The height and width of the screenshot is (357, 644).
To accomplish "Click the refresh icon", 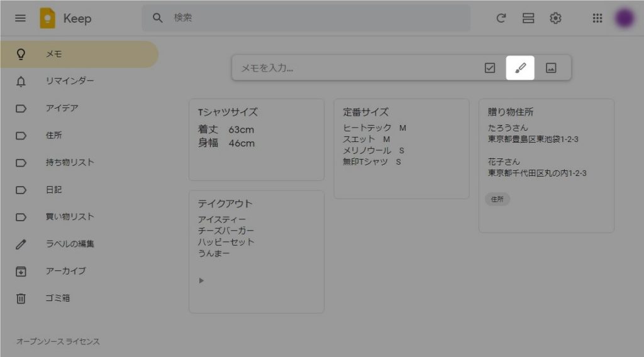I will [501, 18].
